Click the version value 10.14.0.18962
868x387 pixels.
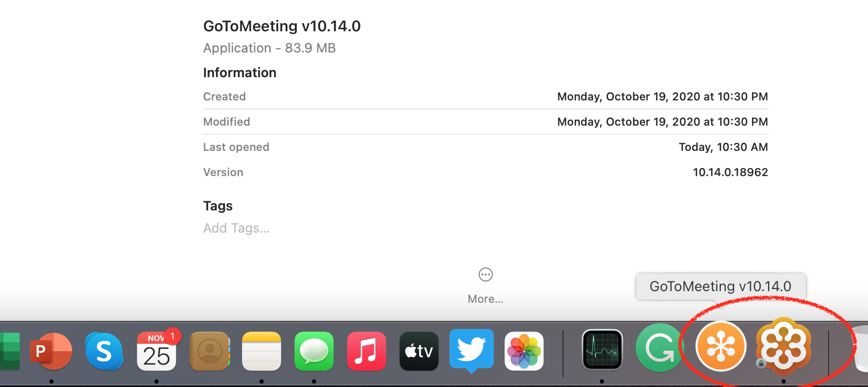pyautogui.click(x=730, y=172)
